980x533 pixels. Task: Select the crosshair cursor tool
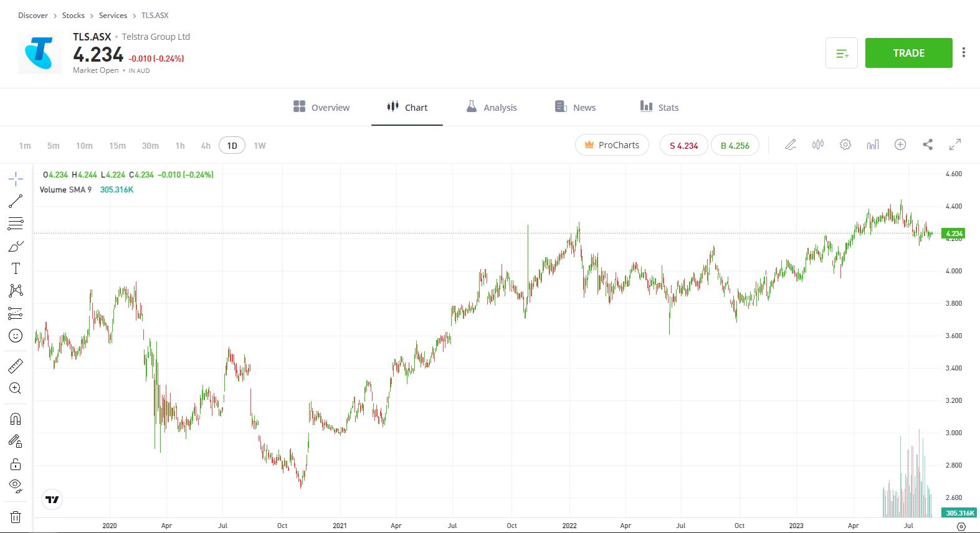[16, 179]
